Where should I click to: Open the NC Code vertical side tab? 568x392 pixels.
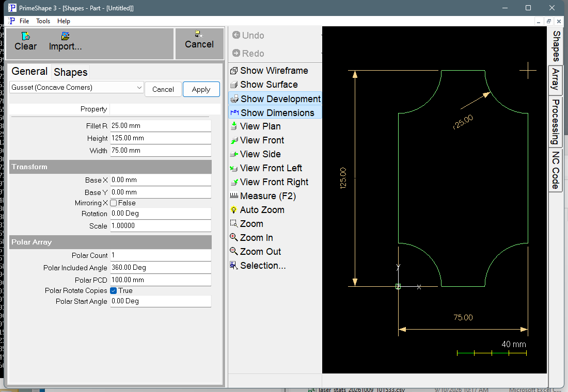(556, 170)
